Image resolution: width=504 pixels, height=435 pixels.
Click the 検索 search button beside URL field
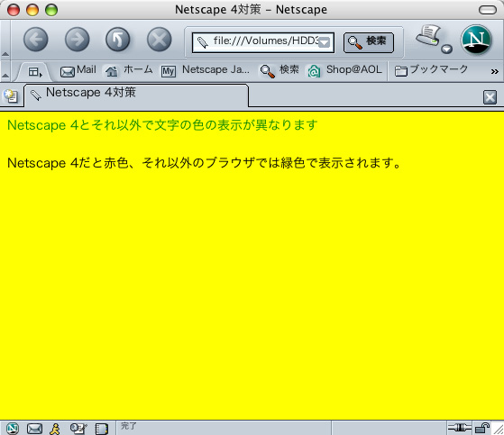(x=369, y=42)
